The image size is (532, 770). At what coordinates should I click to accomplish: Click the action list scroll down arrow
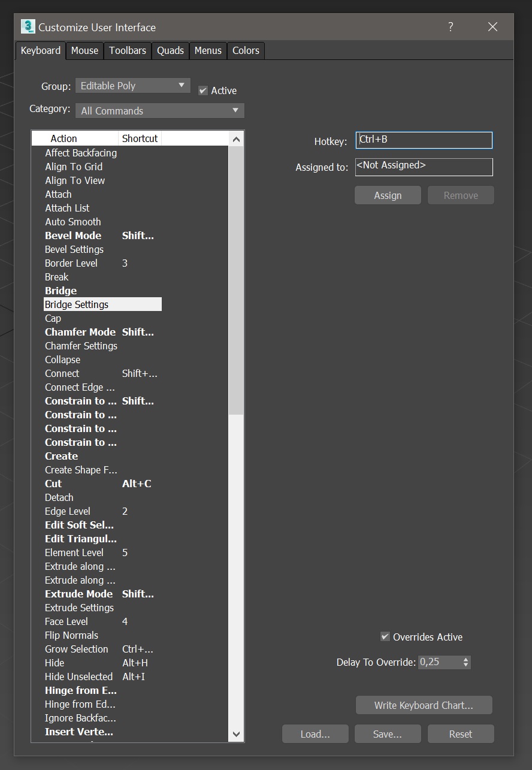point(236,734)
